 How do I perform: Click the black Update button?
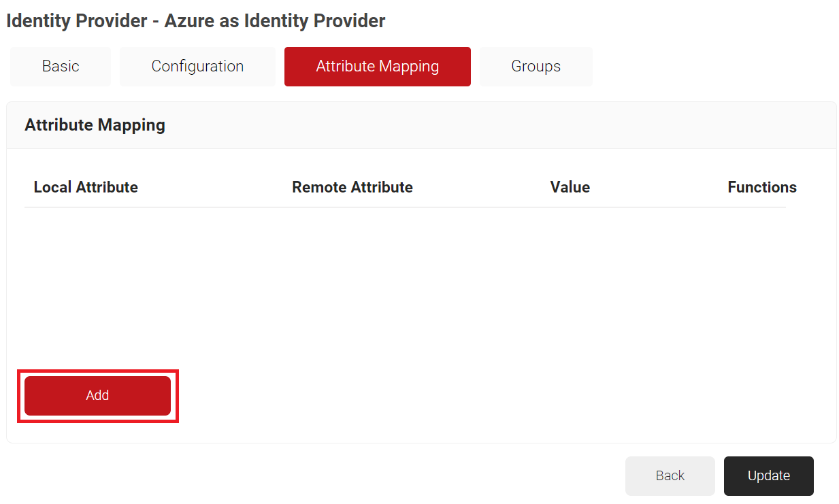pyautogui.click(x=768, y=476)
